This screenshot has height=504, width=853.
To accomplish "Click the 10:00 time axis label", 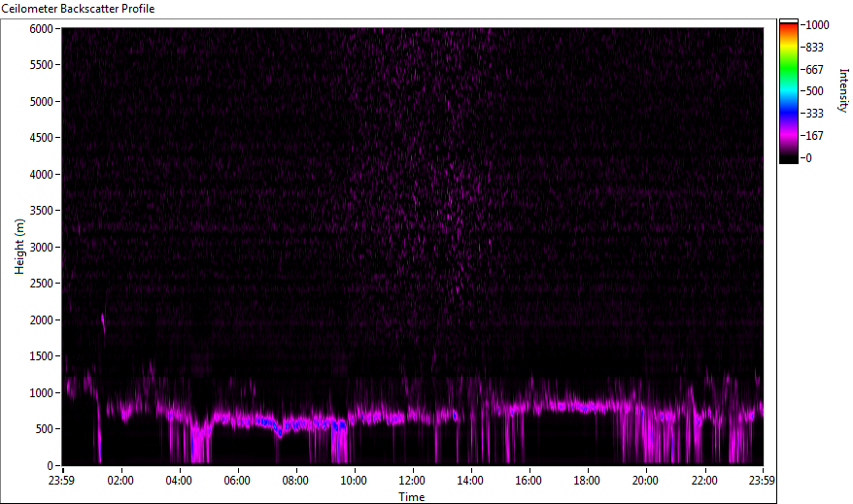I will pos(354,481).
